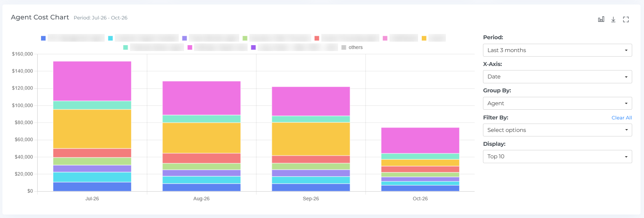
Task: Open the Filter By 'Select options' dropdown
Action: (557, 130)
